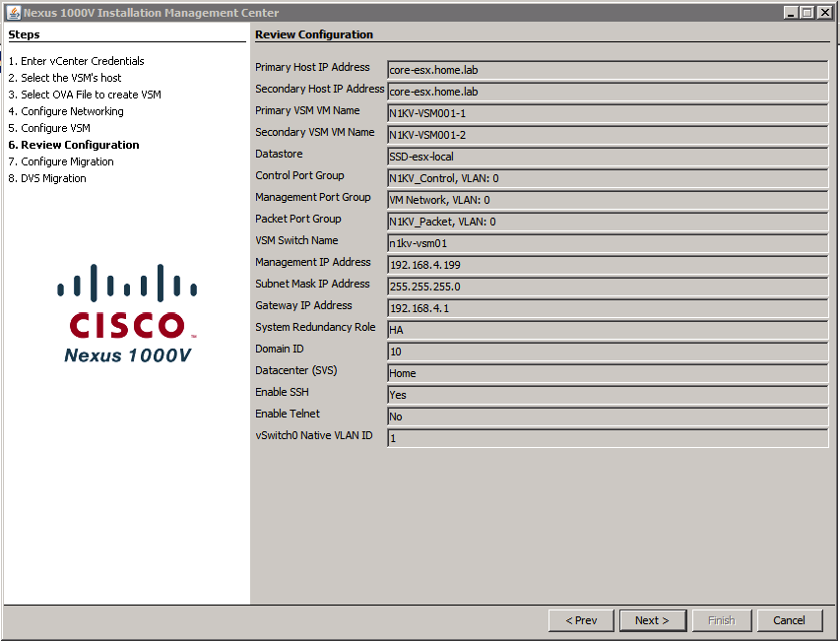Select step 8 DVS Migration
Viewport: 840px width, 641px height.
tap(47, 178)
